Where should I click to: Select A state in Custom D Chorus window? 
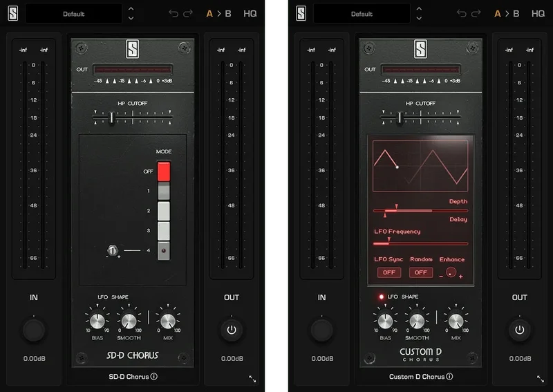[x=498, y=14]
